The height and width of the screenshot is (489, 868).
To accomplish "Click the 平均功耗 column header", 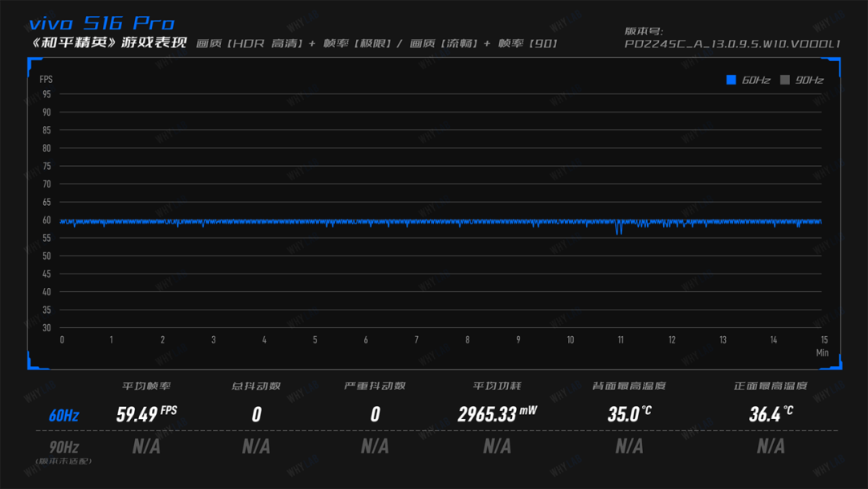I will [497, 386].
